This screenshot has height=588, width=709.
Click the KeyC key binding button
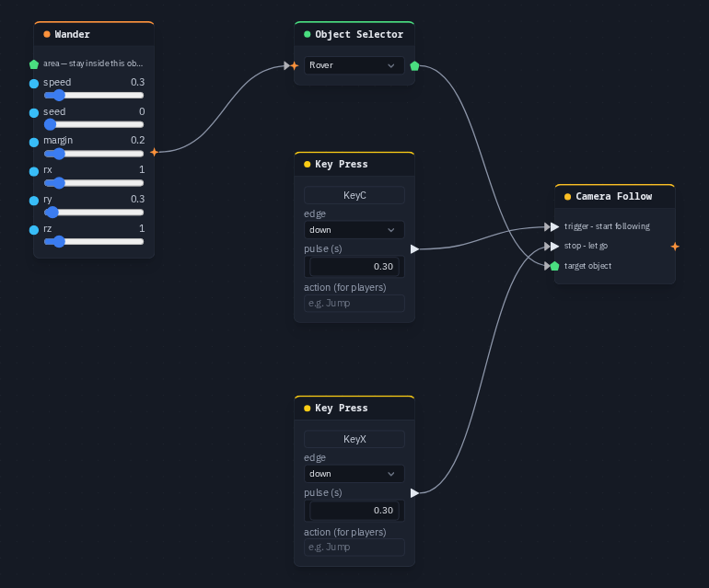(354, 195)
